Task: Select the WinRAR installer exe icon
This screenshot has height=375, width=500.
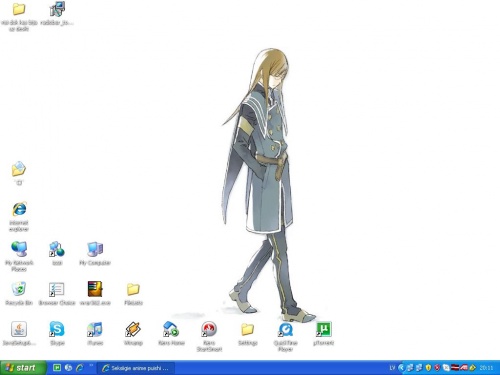Action: click(95, 289)
